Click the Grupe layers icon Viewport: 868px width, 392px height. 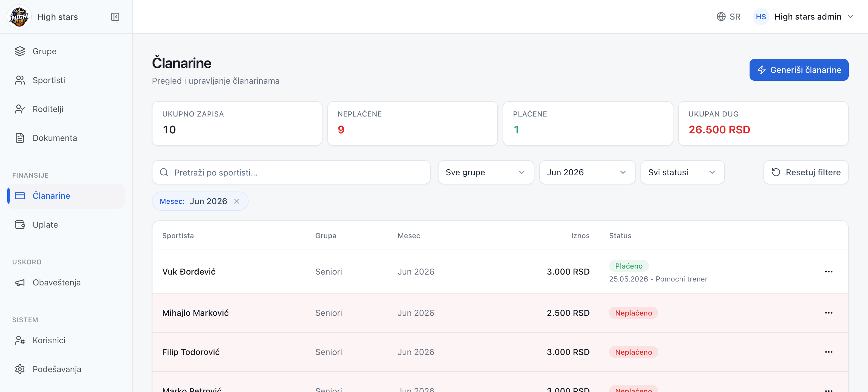20,51
